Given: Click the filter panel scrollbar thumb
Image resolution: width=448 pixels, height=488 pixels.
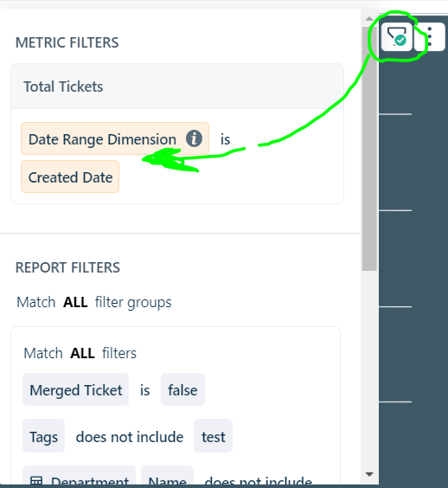Looking at the screenshot, I should point(369,149).
